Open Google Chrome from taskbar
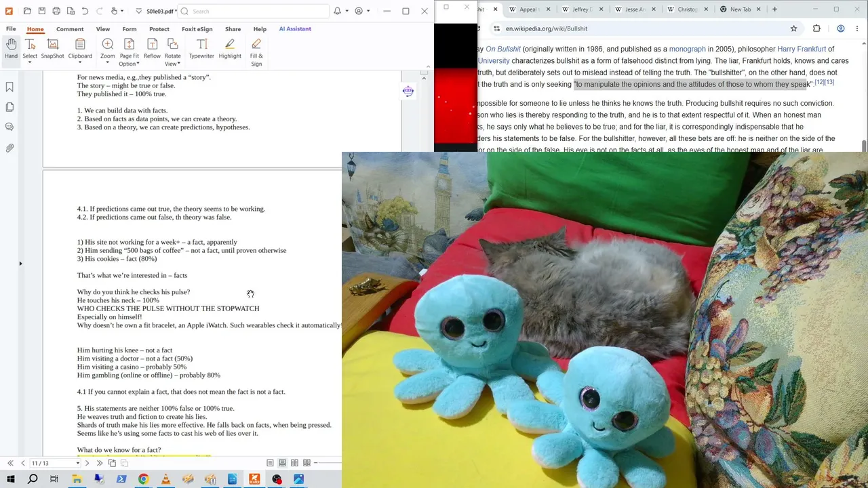 [x=143, y=479]
